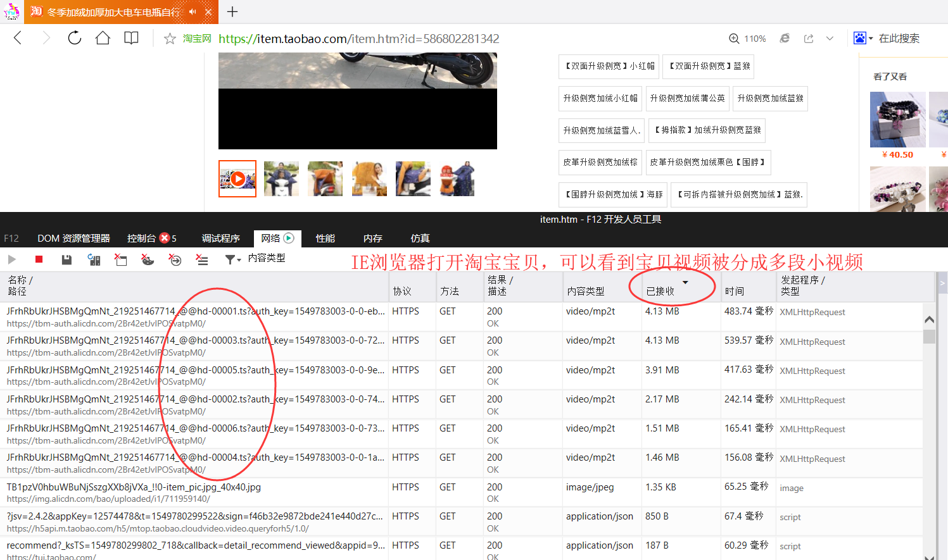Click the clear entries on navigate icon
Viewport: 948px width, 560px height.
175,259
